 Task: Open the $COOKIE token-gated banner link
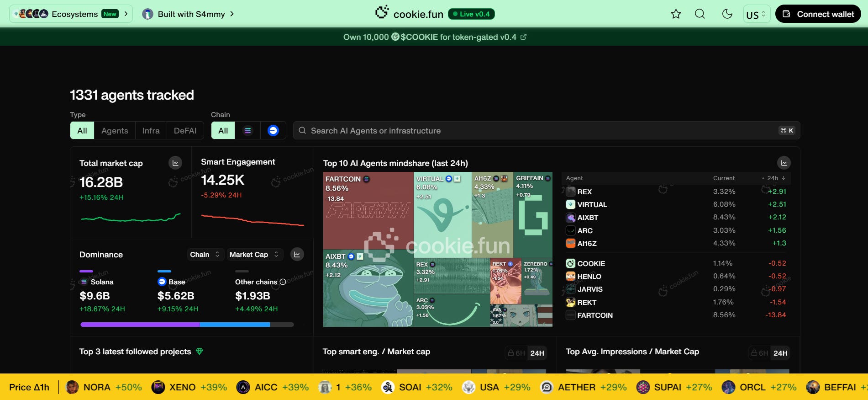[x=435, y=37]
